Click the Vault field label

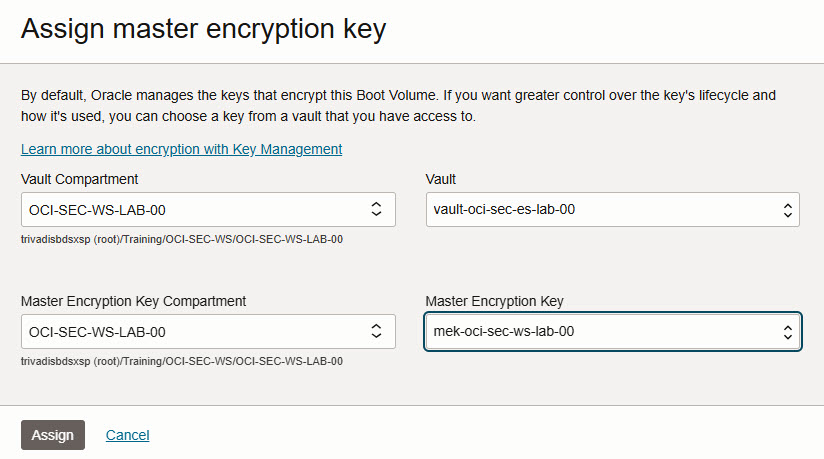click(x=440, y=179)
